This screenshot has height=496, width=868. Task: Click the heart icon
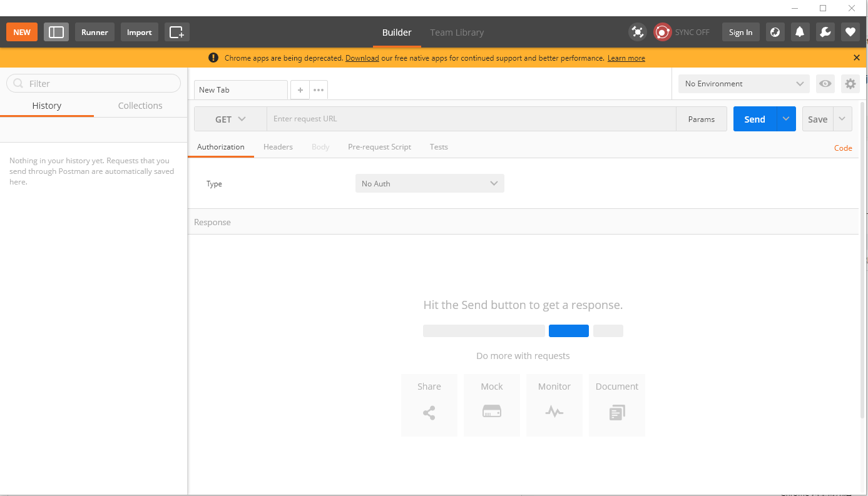(x=850, y=32)
